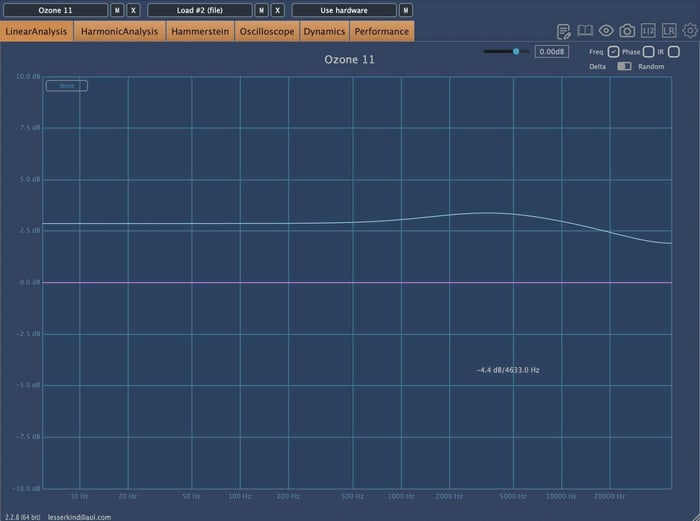Click the 1000 Hz axis label

point(400,496)
